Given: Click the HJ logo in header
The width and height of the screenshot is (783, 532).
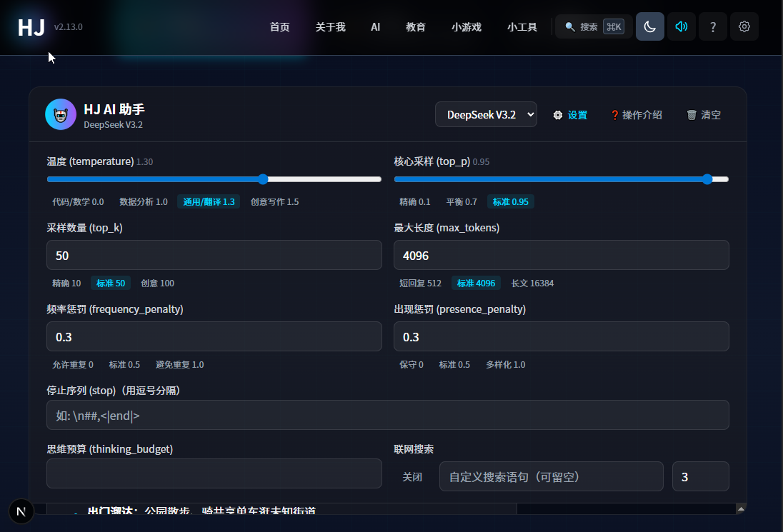Looking at the screenshot, I should point(31,27).
